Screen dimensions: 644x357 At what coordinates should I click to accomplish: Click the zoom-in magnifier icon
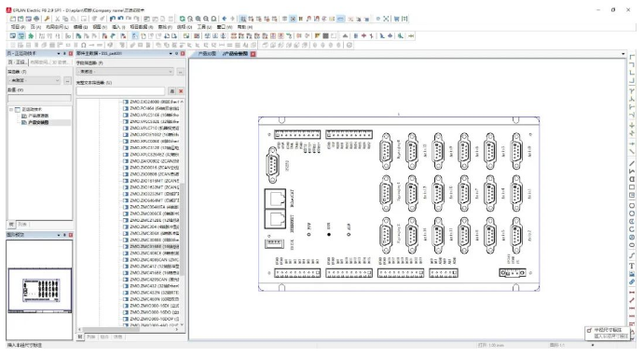[x=198, y=19]
